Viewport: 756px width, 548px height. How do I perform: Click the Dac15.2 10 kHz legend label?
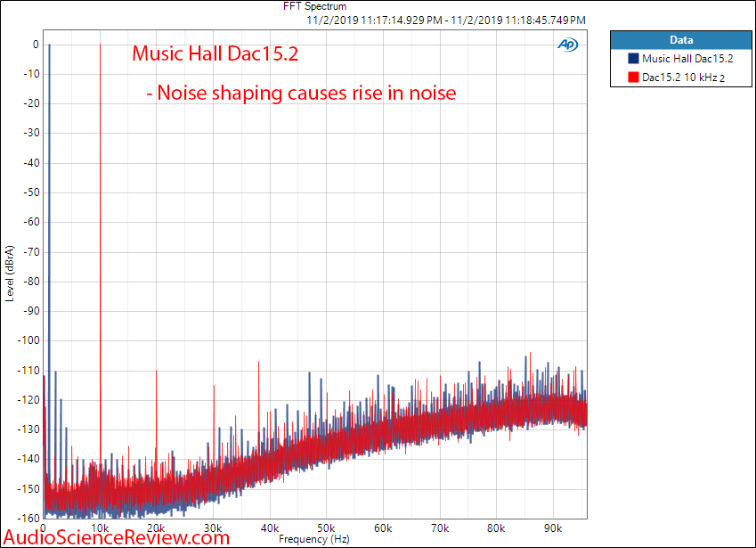pos(683,78)
